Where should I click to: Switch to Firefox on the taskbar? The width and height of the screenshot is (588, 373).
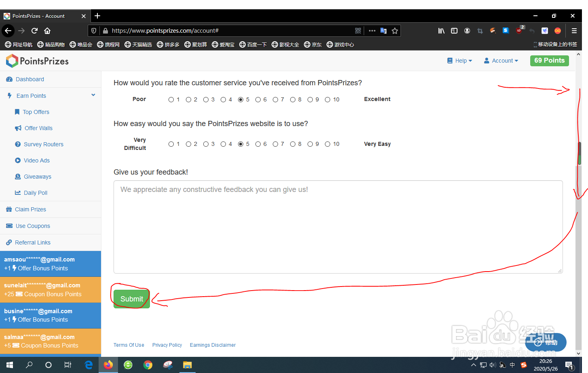pyautogui.click(x=108, y=365)
